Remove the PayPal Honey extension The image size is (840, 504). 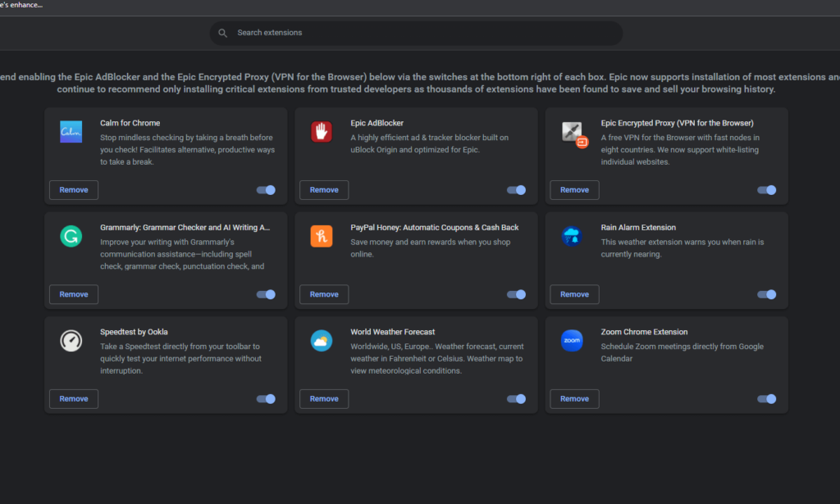tap(323, 294)
